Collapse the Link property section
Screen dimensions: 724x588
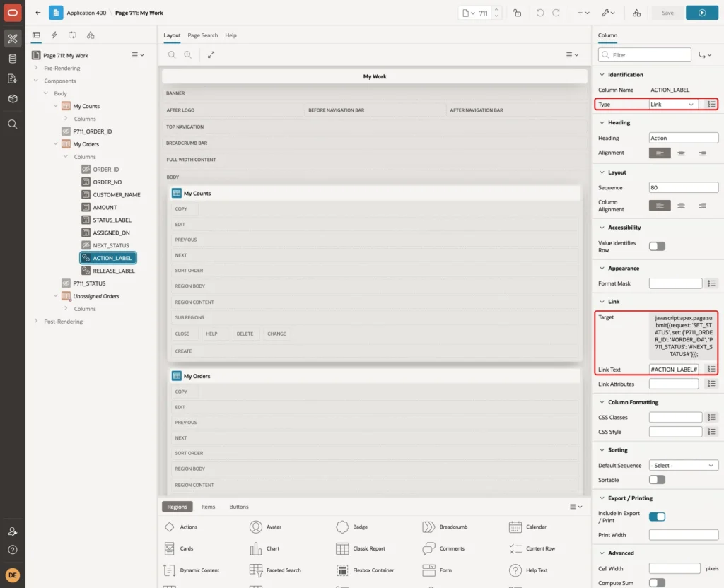(x=602, y=301)
